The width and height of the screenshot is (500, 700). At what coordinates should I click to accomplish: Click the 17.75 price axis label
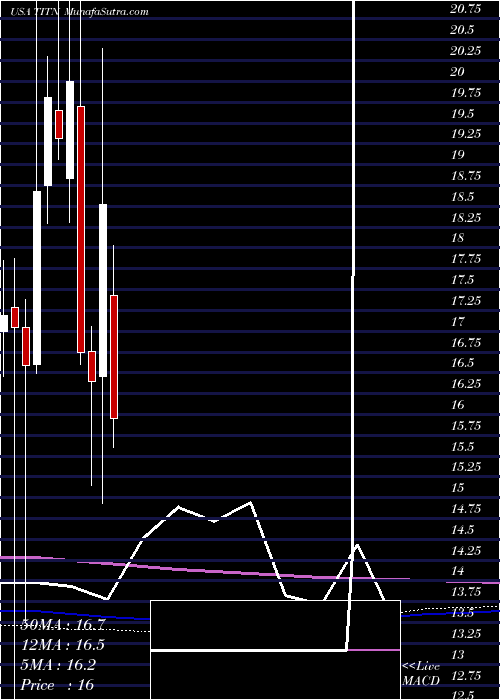[465, 259]
